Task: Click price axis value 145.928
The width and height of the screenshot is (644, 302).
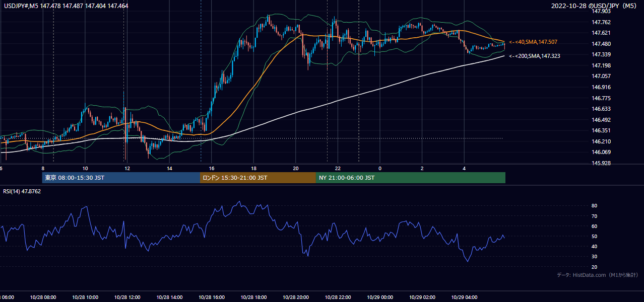Action: 601,163
